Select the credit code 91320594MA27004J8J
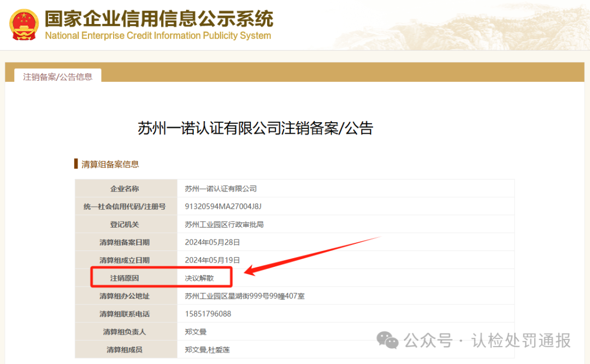 (223, 206)
